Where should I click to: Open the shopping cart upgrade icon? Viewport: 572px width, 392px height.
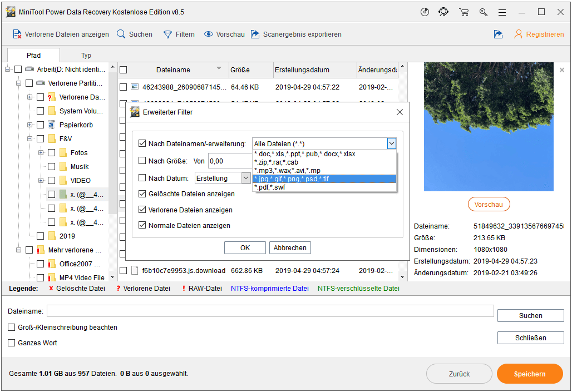463,12
